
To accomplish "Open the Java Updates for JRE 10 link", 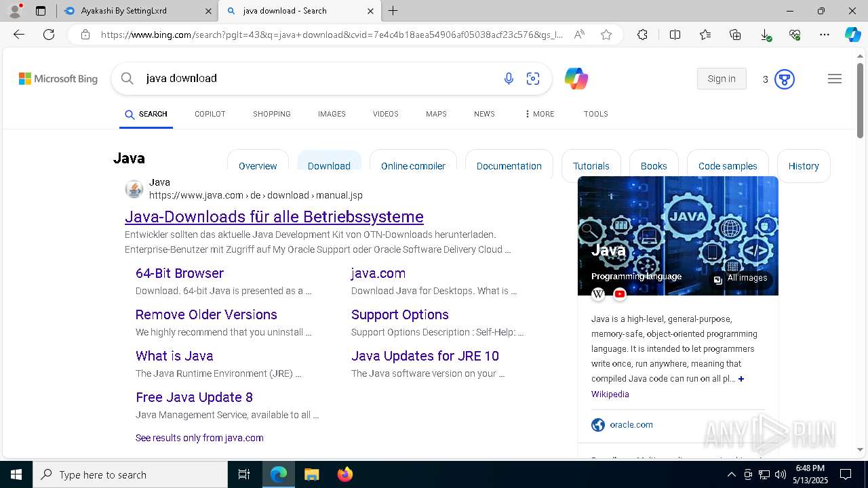I will (425, 356).
